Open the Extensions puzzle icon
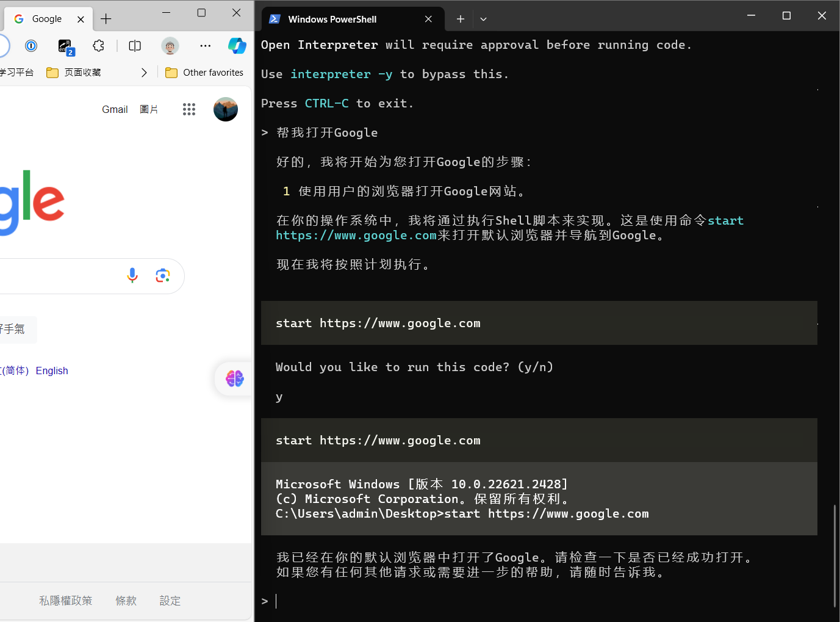 pos(99,46)
